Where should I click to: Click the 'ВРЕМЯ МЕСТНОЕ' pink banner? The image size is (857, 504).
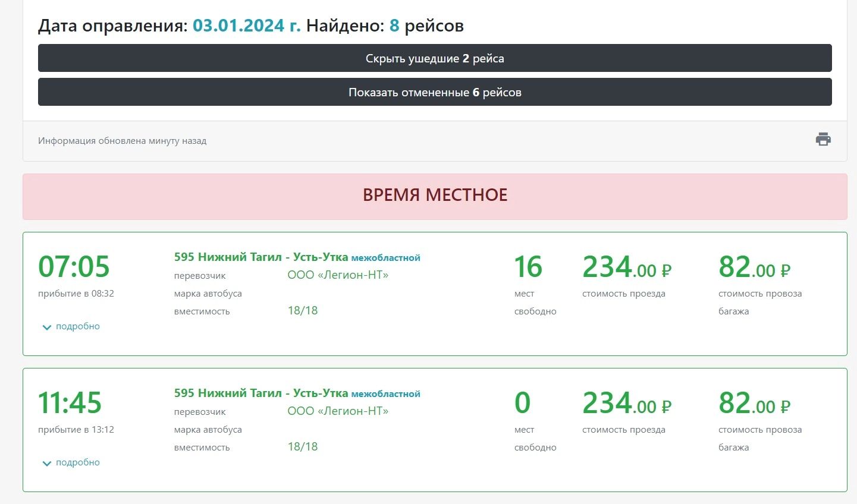pyautogui.click(x=435, y=196)
